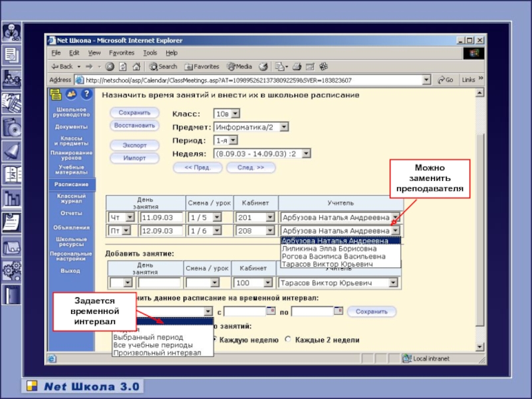Open end-date calendar picker icon
Screen dimensions: 532x399
tap(338, 311)
